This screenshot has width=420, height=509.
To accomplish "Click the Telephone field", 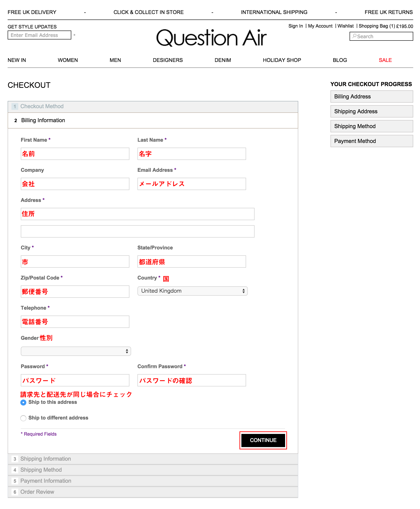I will point(75,322).
